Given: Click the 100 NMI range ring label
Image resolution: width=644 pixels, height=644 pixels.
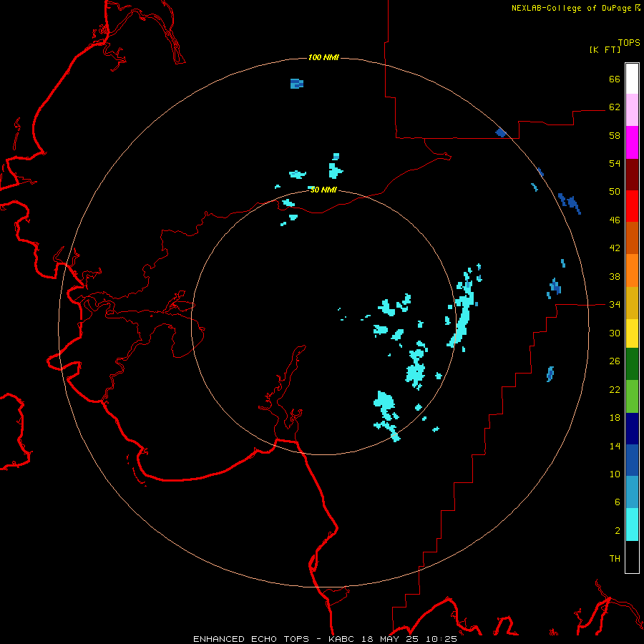Looking at the screenshot, I should click(x=323, y=57).
